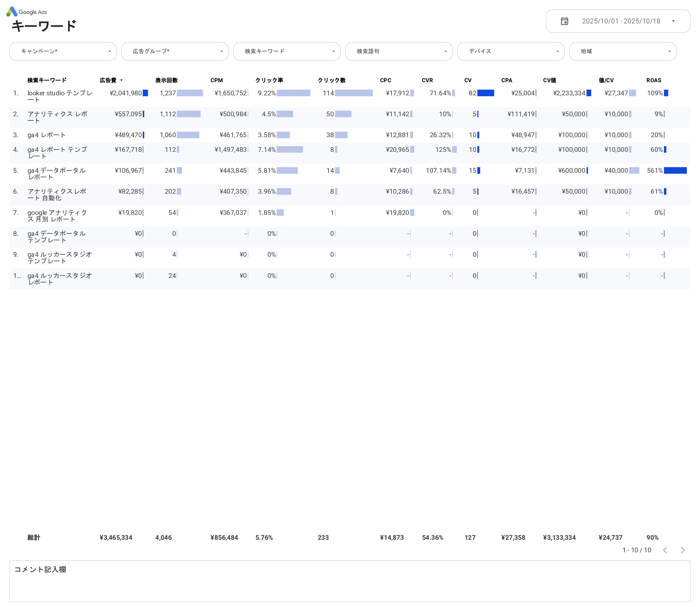This screenshot has width=700, height=607.
Task: Sort by the クリック率 column header
Action: 269,80
